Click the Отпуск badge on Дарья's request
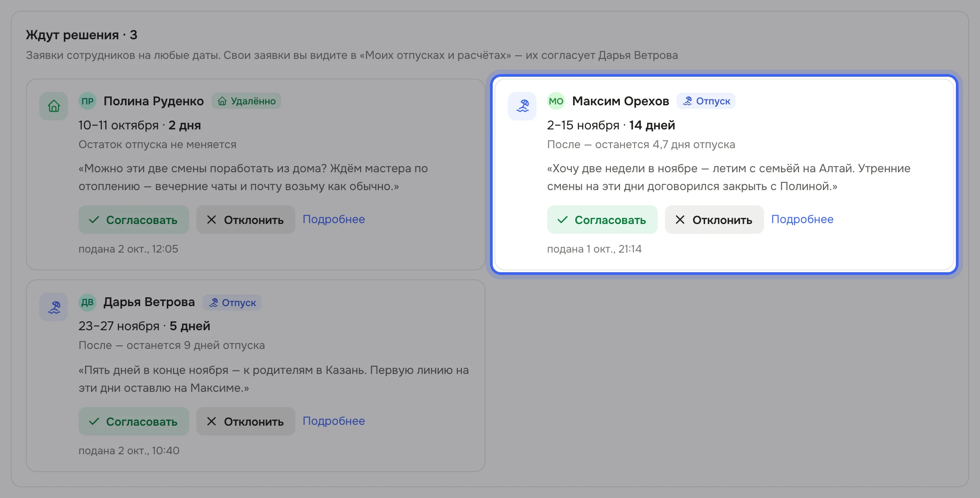This screenshot has width=980, height=498. [232, 303]
